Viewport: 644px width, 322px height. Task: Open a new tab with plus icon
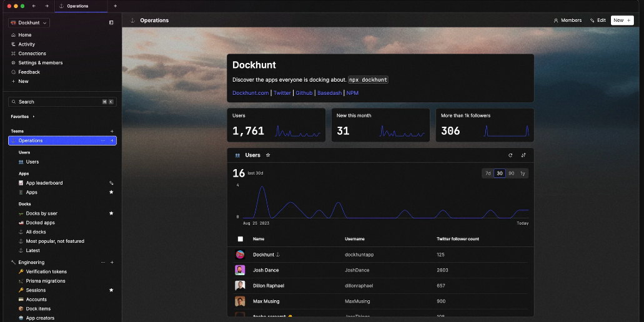pyautogui.click(x=115, y=6)
